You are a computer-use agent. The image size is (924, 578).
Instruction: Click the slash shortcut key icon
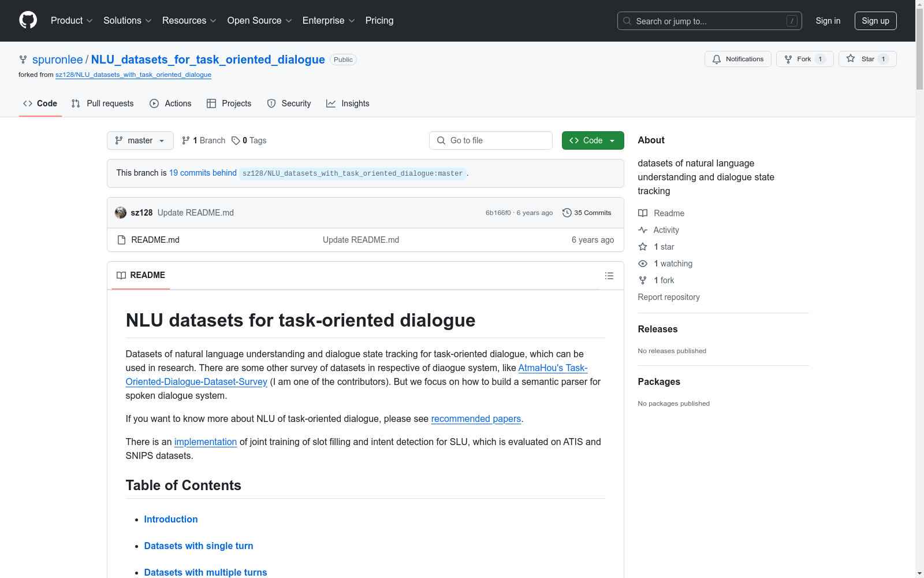[792, 21]
